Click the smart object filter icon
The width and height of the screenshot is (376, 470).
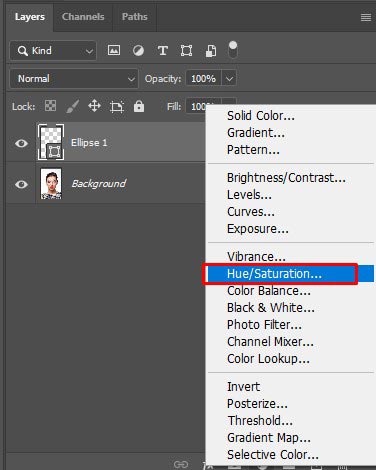211,51
